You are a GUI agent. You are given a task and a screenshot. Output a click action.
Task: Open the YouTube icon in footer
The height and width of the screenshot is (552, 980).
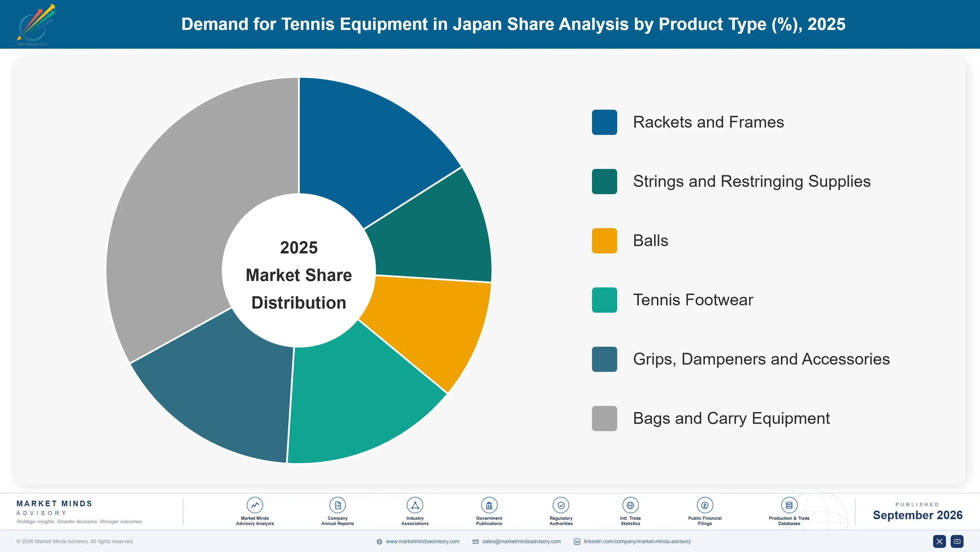click(x=957, y=541)
